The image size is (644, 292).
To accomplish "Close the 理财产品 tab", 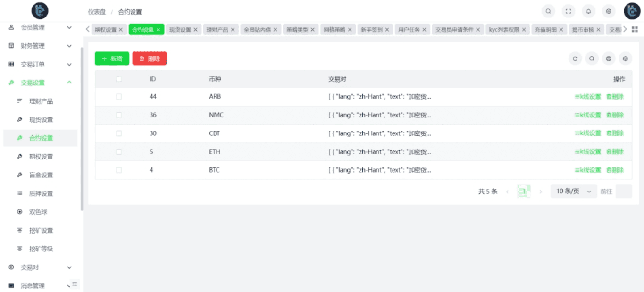I will click(233, 30).
